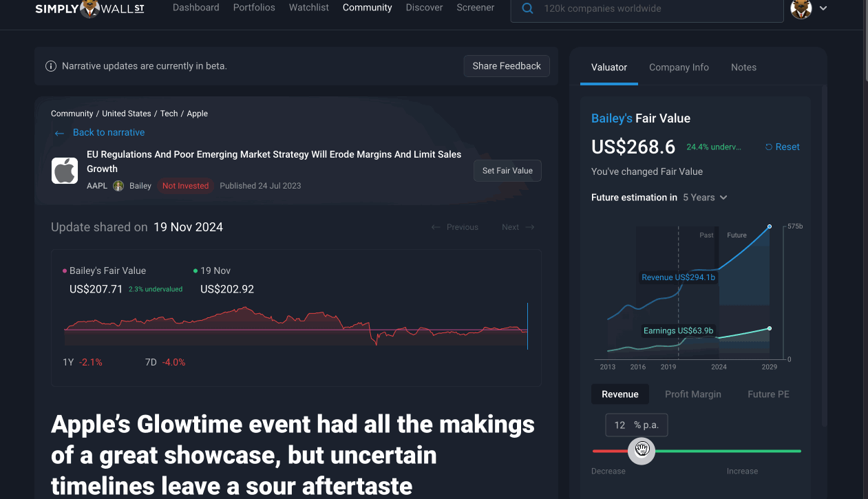Click the US$202.92 price figure
868x499 pixels.
tap(227, 289)
